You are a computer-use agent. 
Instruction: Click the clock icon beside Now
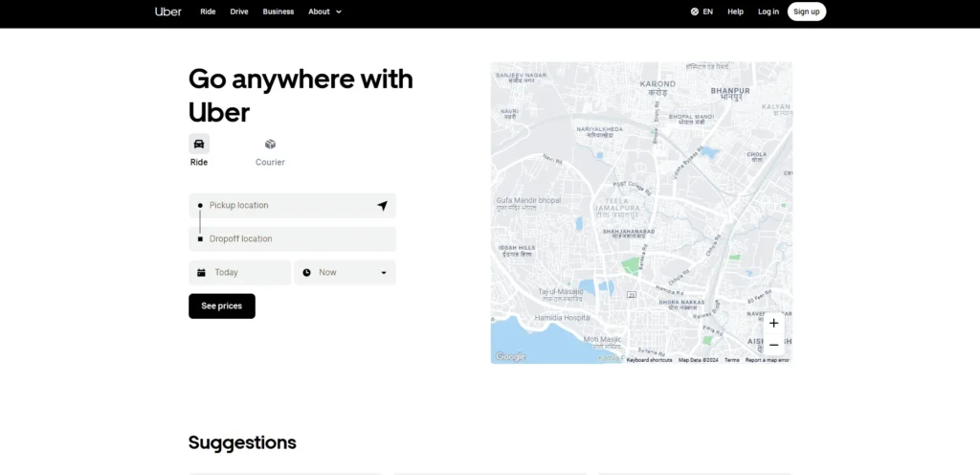click(x=306, y=273)
